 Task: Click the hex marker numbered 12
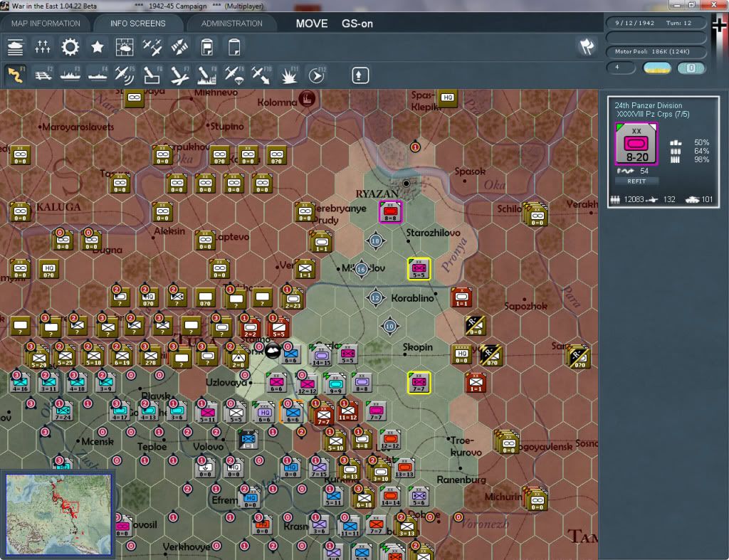pos(376,298)
